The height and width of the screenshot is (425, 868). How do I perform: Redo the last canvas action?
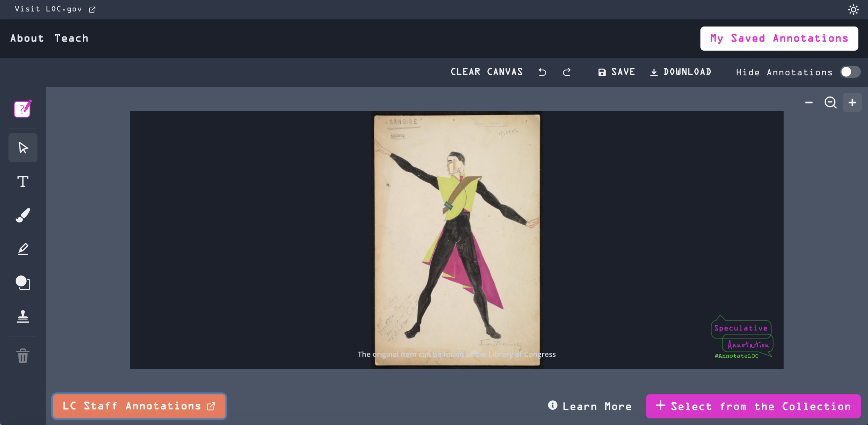click(567, 72)
